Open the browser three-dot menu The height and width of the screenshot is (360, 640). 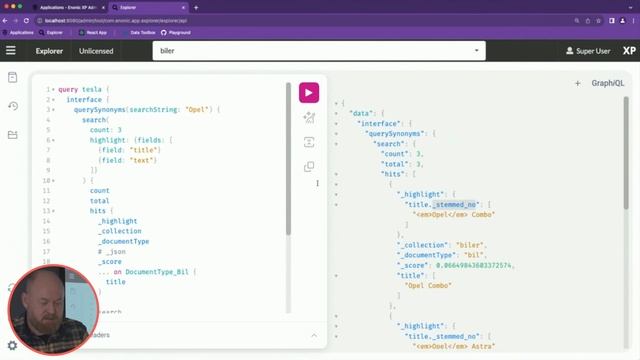click(633, 20)
